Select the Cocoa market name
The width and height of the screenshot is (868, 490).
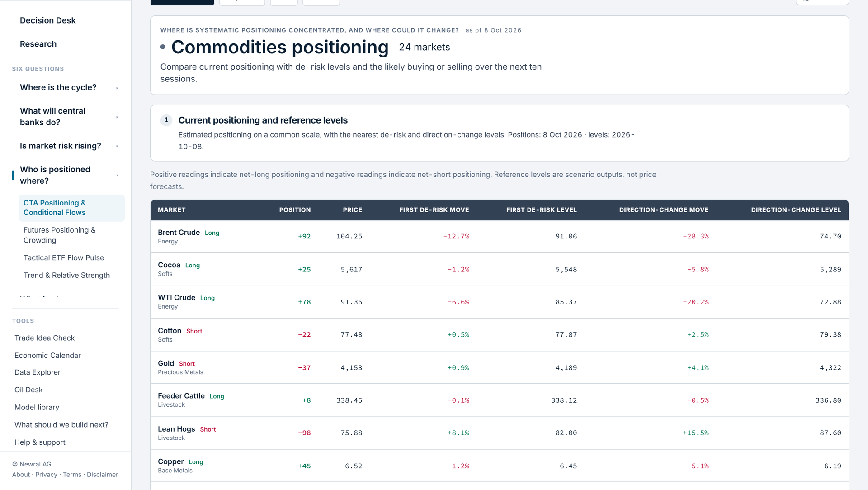click(x=169, y=265)
